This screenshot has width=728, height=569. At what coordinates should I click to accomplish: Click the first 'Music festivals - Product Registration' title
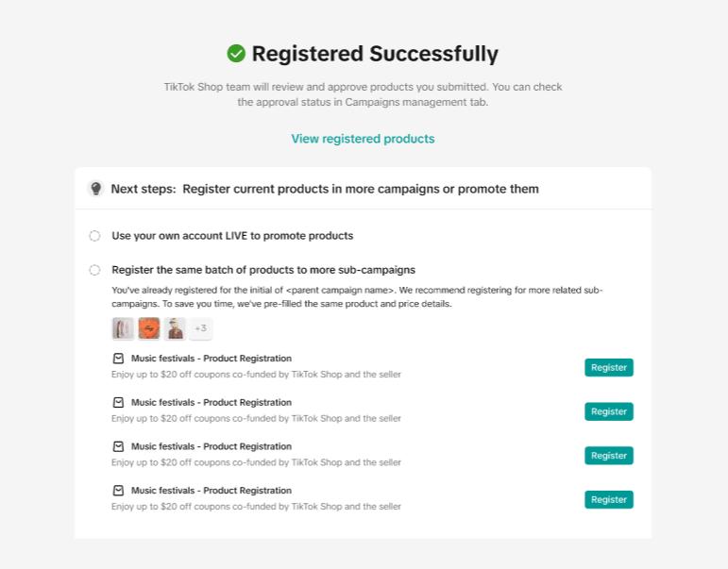click(211, 359)
